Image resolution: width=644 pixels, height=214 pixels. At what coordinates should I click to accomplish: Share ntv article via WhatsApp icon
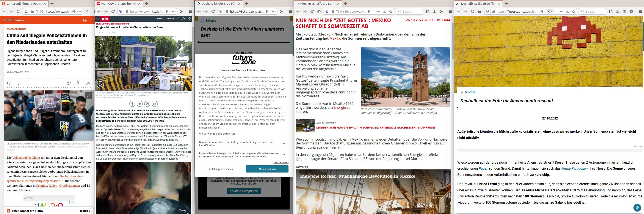[x=147, y=104]
